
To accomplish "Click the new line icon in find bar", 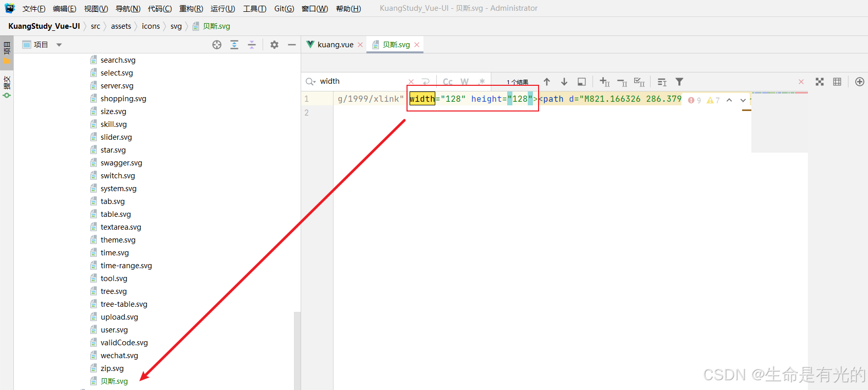I will pyautogui.click(x=426, y=82).
